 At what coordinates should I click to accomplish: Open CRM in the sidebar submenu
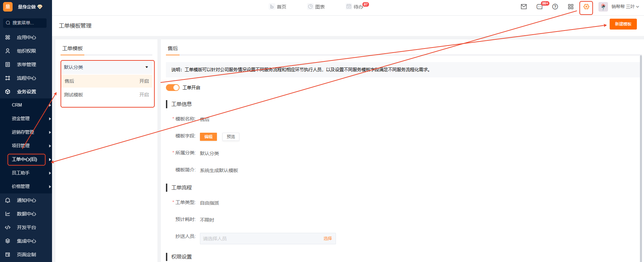(17, 105)
